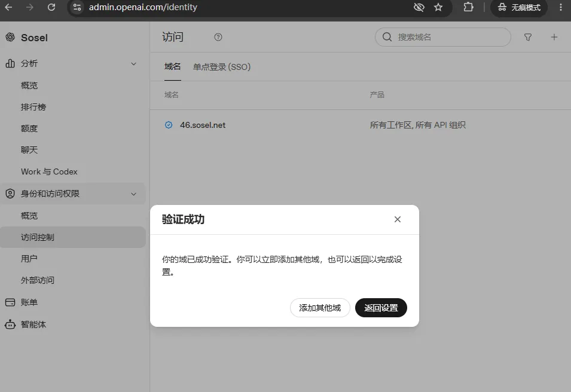Open site information icon in address bar
The height and width of the screenshot is (392, 571).
point(77,7)
